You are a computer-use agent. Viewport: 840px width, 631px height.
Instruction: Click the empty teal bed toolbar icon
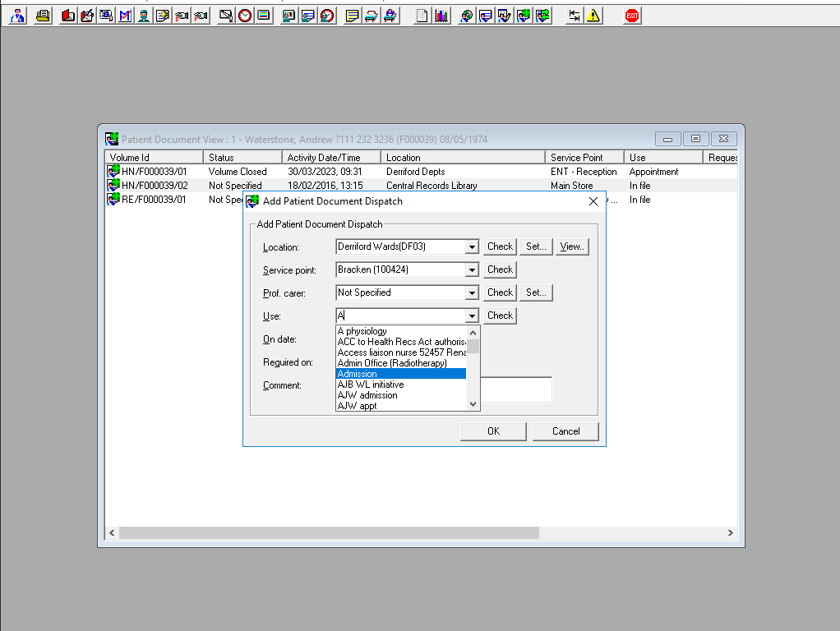[x=372, y=16]
